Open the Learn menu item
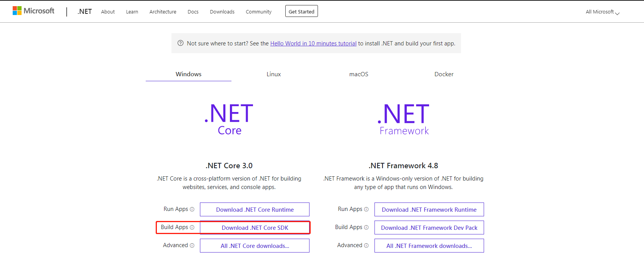Image resolution: width=644 pixels, height=266 pixels. (132, 12)
